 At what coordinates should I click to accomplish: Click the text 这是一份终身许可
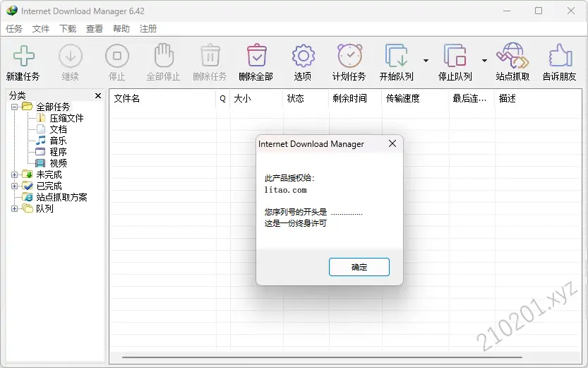(x=296, y=224)
